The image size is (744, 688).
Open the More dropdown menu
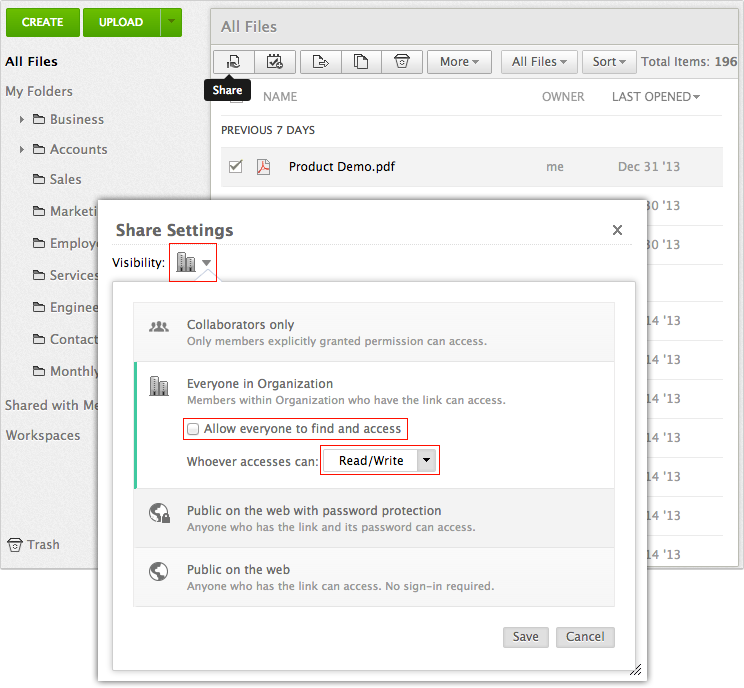(459, 62)
